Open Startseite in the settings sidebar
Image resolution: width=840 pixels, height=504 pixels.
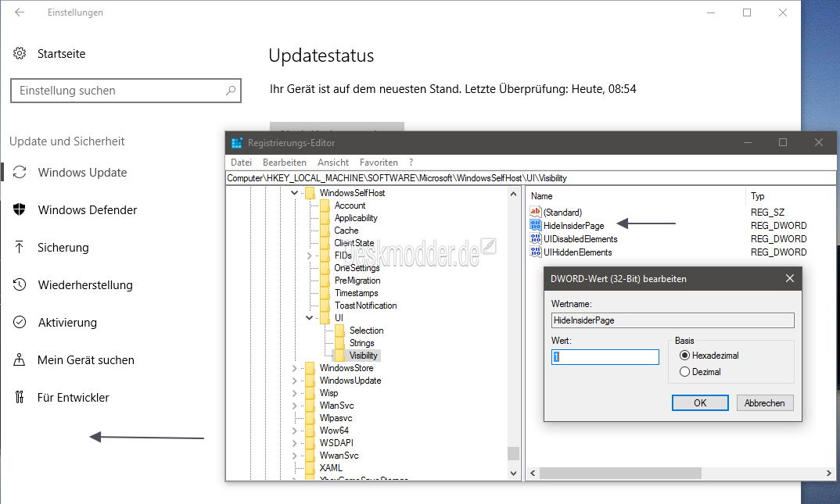point(61,53)
